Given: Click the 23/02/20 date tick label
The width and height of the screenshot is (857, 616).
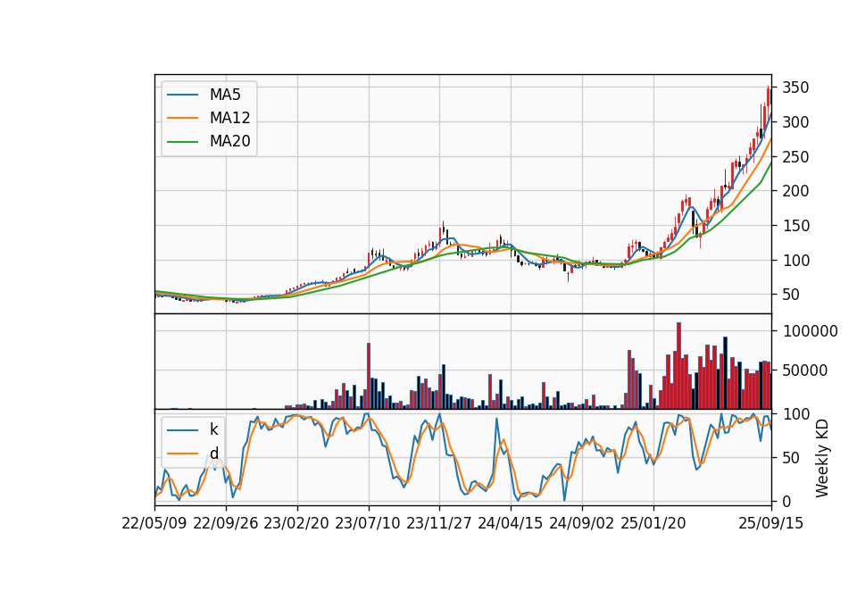Looking at the screenshot, I should pyautogui.click(x=296, y=523).
